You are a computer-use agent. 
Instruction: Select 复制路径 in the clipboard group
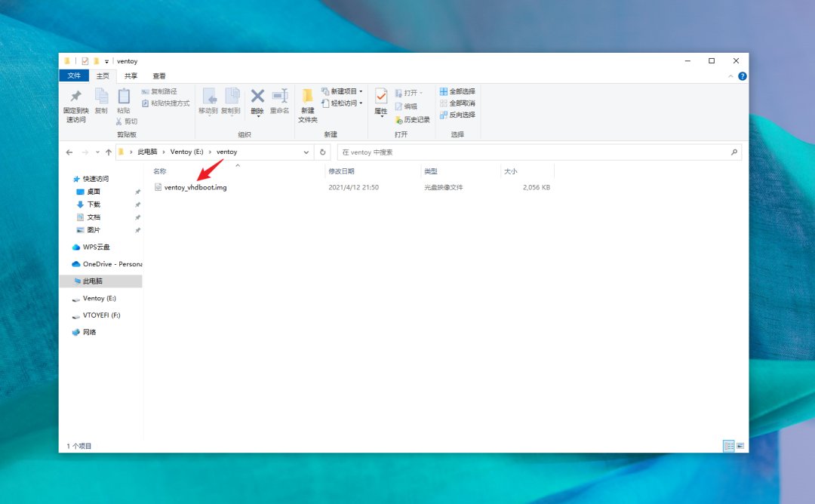pos(159,91)
